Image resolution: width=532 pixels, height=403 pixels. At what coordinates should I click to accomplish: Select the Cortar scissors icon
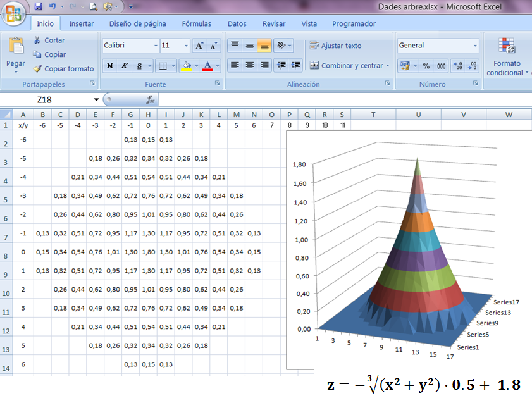(x=37, y=40)
